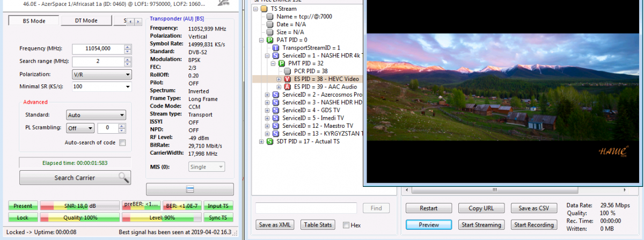Open the MIS Single dropdown
This screenshot has width=644, height=240.
coord(207,167)
